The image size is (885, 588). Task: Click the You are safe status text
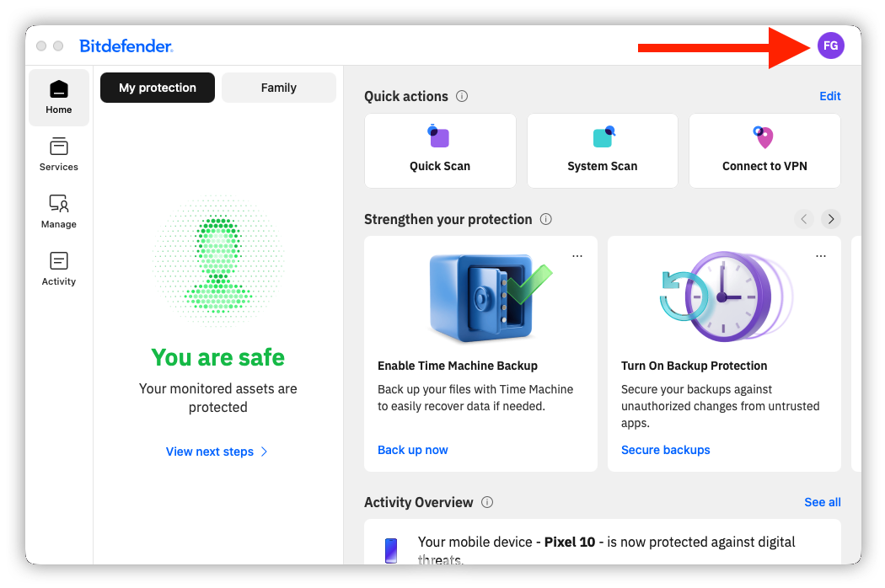click(217, 357)
